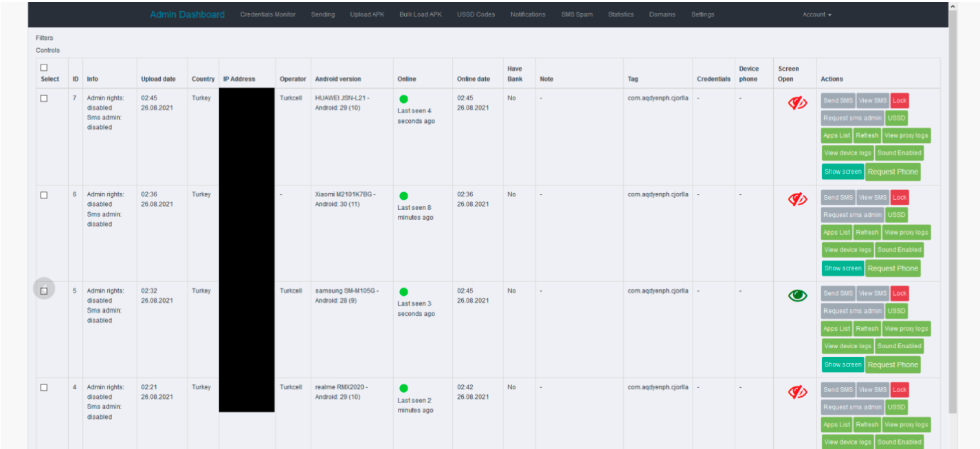Open the Settings nav item

click(x=702, y=14)
